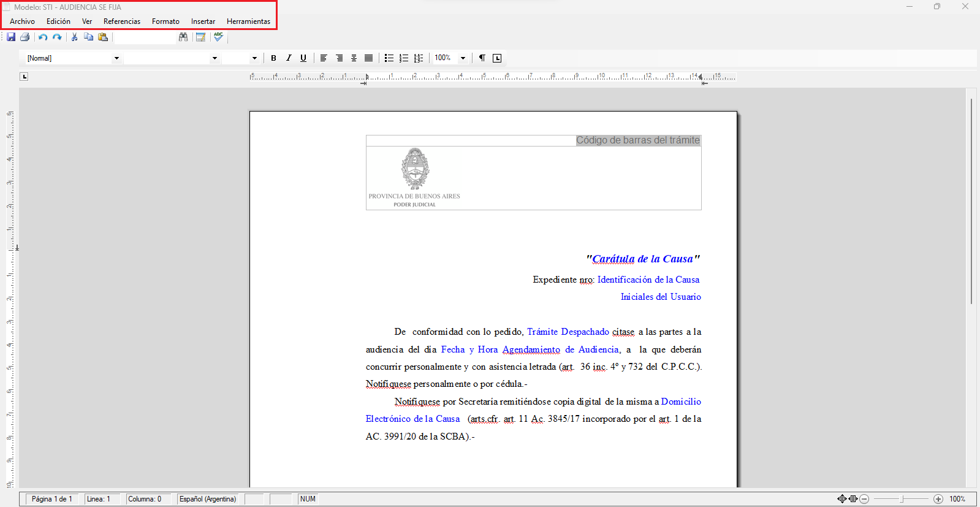This screenshot has height=507, width=980.
Task: Expand the [Normal] style dropdown
Action: pos(116,58)
